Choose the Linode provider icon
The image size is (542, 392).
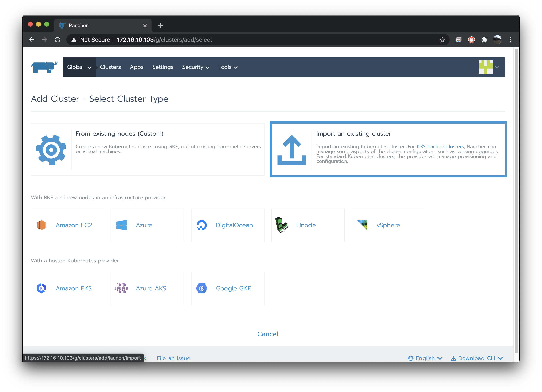[281, 225]
